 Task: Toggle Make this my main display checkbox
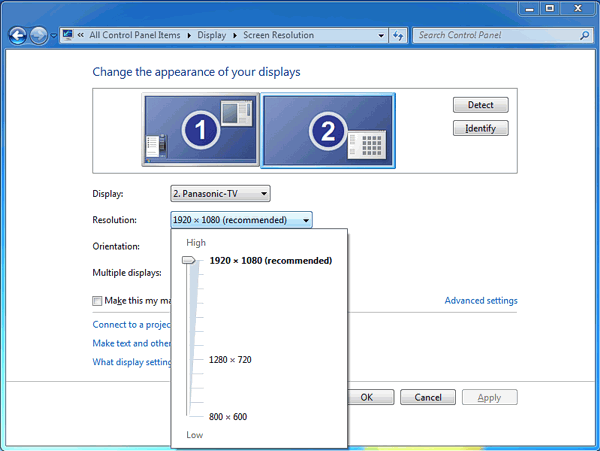[97, 301]
